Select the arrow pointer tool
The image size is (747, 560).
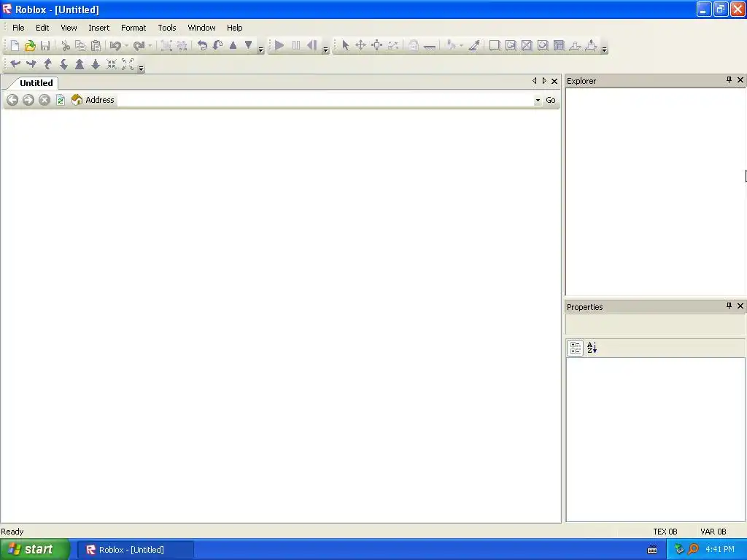click(345, 46)
